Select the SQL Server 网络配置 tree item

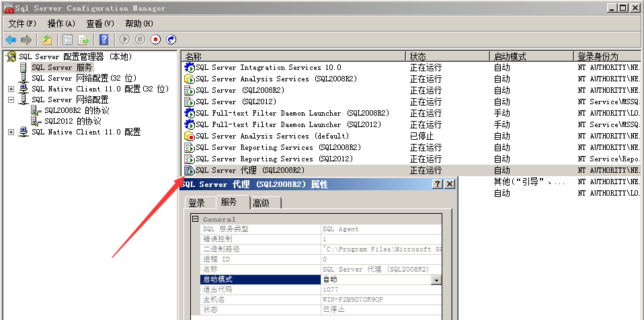point(70,99)
